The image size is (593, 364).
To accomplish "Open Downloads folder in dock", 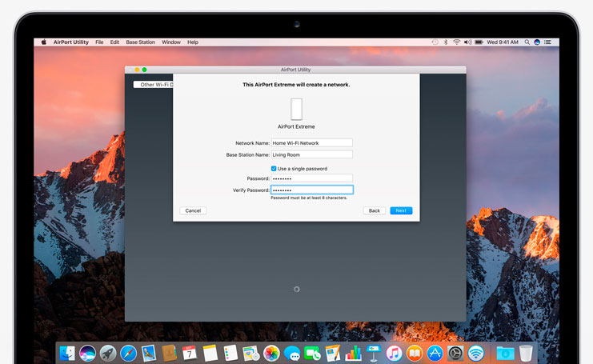I will coord(505,354).
